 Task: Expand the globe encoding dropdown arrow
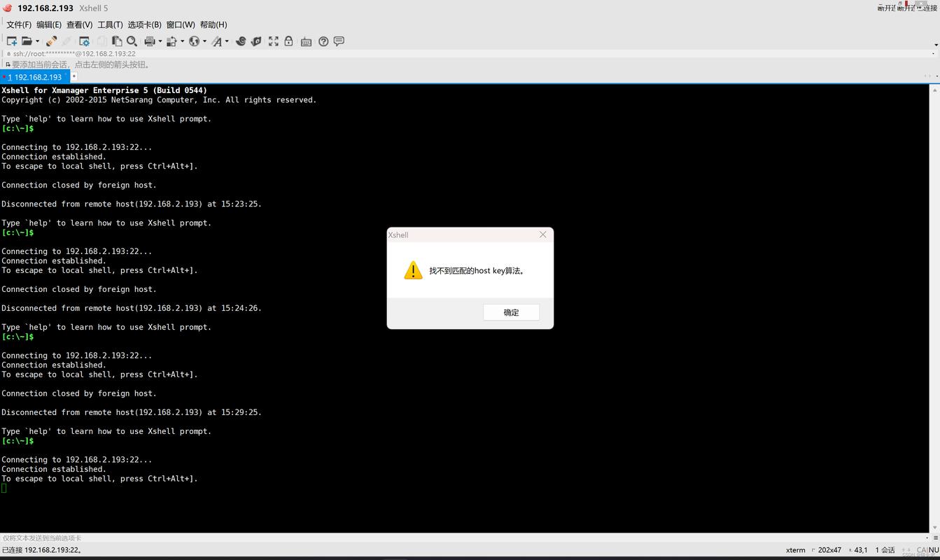point(204,41)
